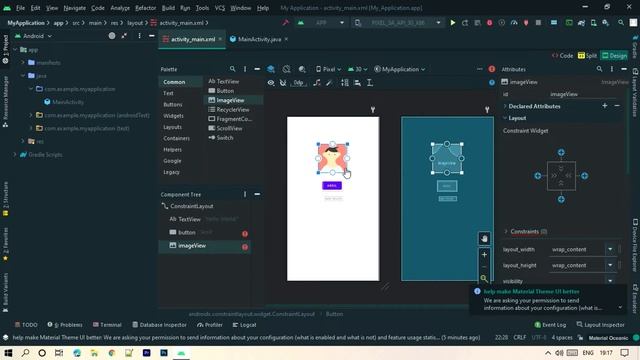This screenshot has height=360, width=640.
Task: Open the Terminal tool window
Action: (107, 325)
